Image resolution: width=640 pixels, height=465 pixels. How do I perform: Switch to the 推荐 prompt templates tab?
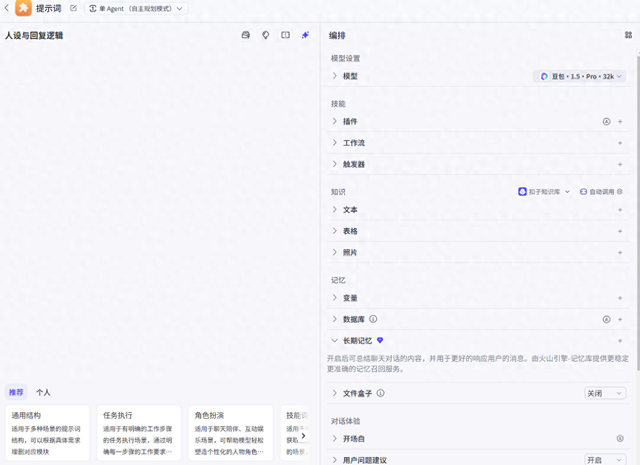pyautogui.click(x=16, y=392)
